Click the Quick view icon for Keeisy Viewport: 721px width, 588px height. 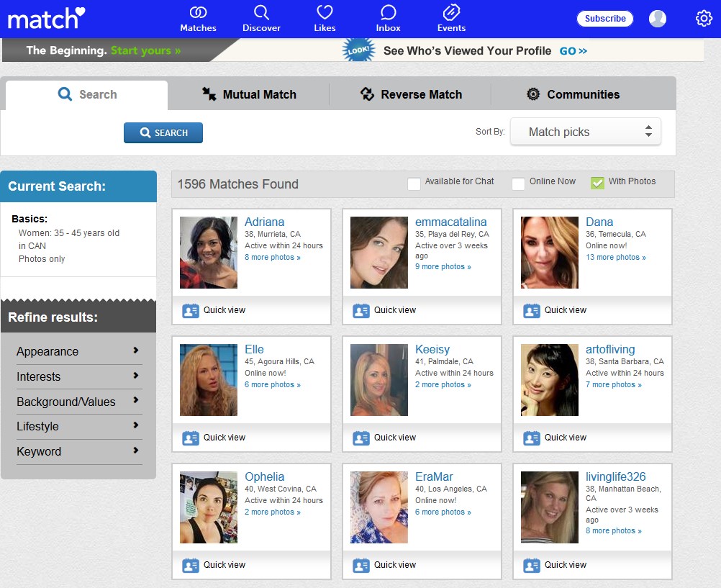pos(361,438)
